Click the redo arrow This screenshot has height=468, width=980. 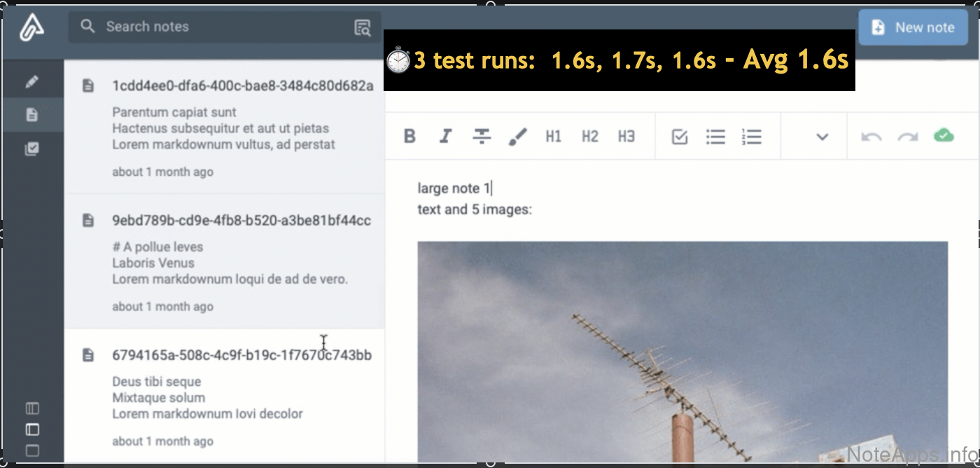click(908, 137)
